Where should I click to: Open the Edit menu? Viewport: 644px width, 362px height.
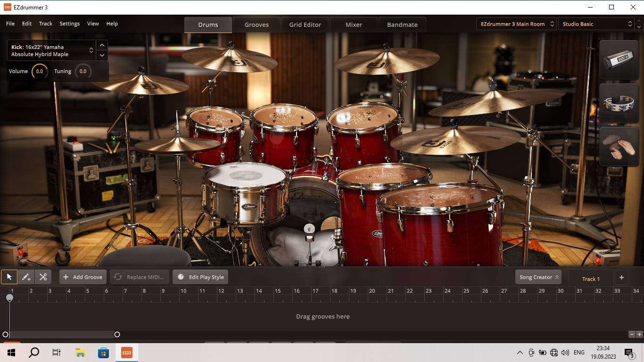[x=27, y=24]
